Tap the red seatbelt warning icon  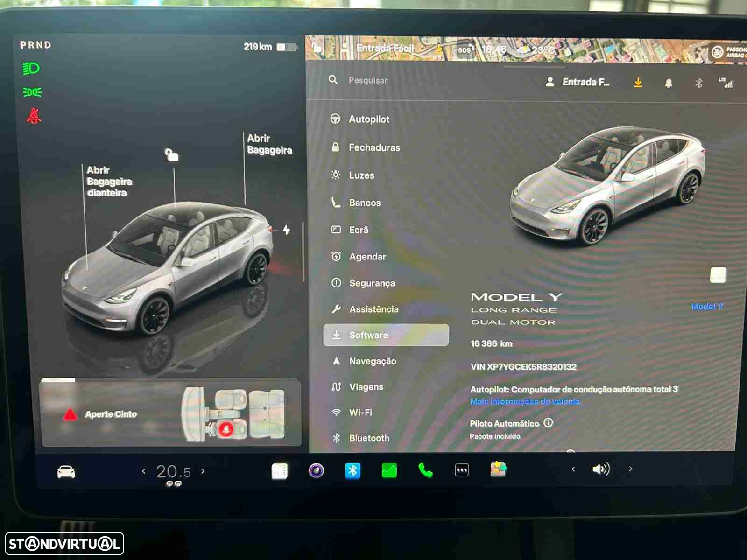pos(34,116)
